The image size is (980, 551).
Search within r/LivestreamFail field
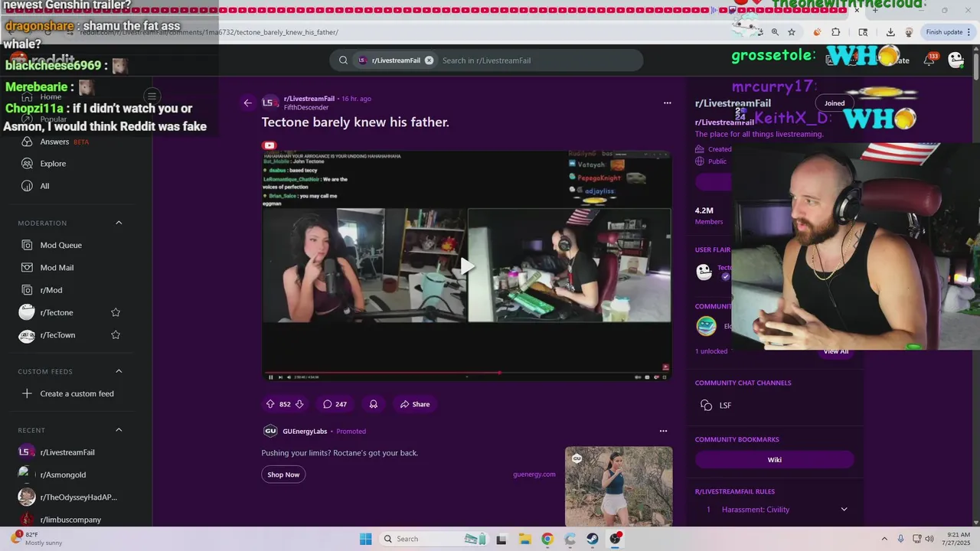538,60
